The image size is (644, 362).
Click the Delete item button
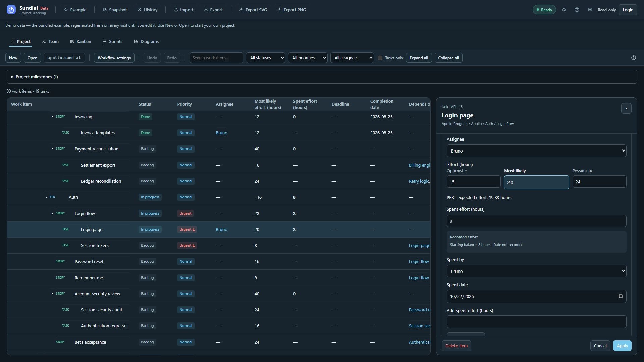point(456,346)
